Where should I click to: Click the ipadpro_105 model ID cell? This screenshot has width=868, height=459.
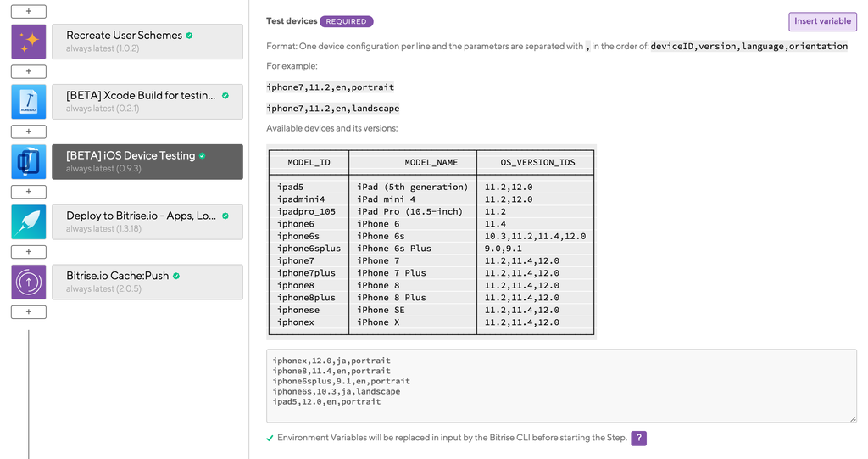point(306,212)
